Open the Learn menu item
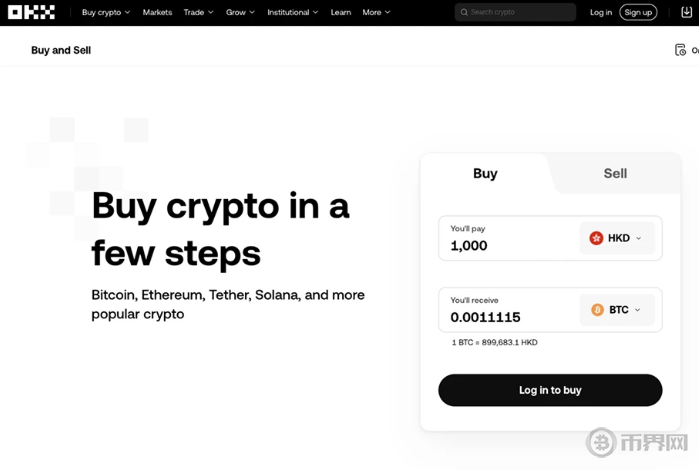699x470 pixels. [341, 12]
